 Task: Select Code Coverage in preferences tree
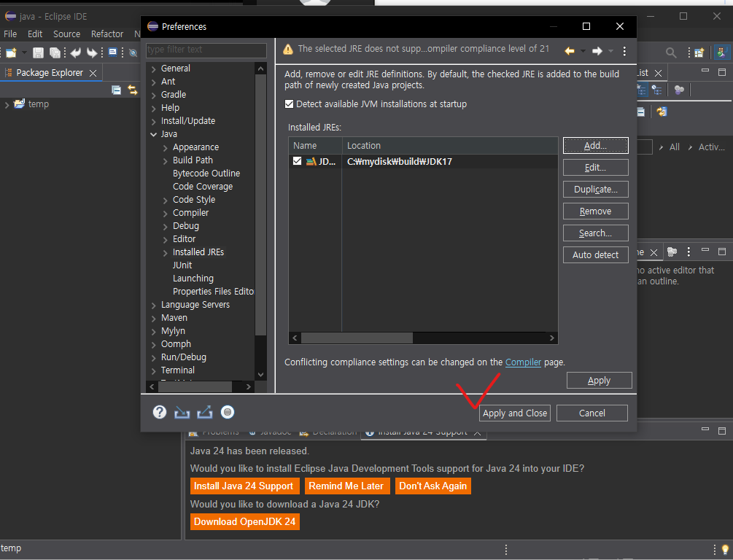coord(203,187)
